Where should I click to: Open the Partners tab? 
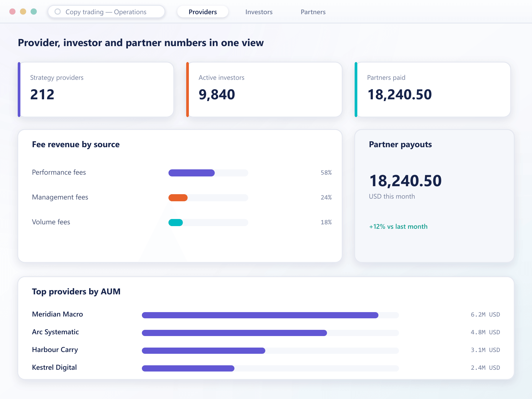click(313, 12)
